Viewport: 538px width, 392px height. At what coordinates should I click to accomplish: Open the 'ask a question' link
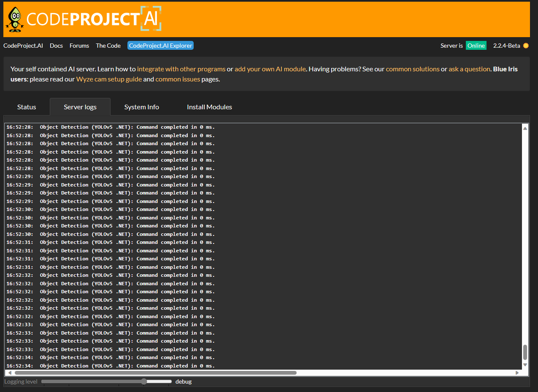click(x=469, y=69)
